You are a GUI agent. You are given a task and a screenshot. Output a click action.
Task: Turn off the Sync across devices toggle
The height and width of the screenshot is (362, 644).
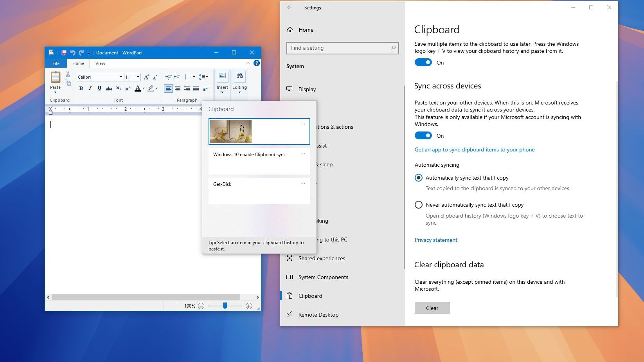[x=423, y=136]
